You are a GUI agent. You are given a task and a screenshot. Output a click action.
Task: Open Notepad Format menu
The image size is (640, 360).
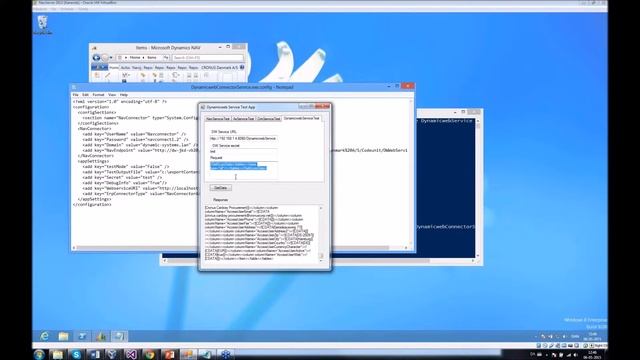pyautogui.click(x=98, y=95)
